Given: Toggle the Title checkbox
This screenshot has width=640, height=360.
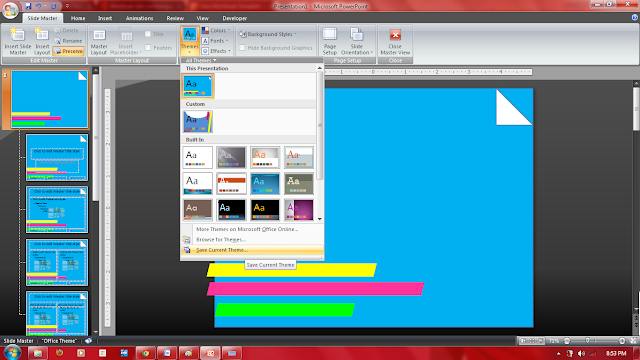Looking at the screenshot, I should point(148,34).
